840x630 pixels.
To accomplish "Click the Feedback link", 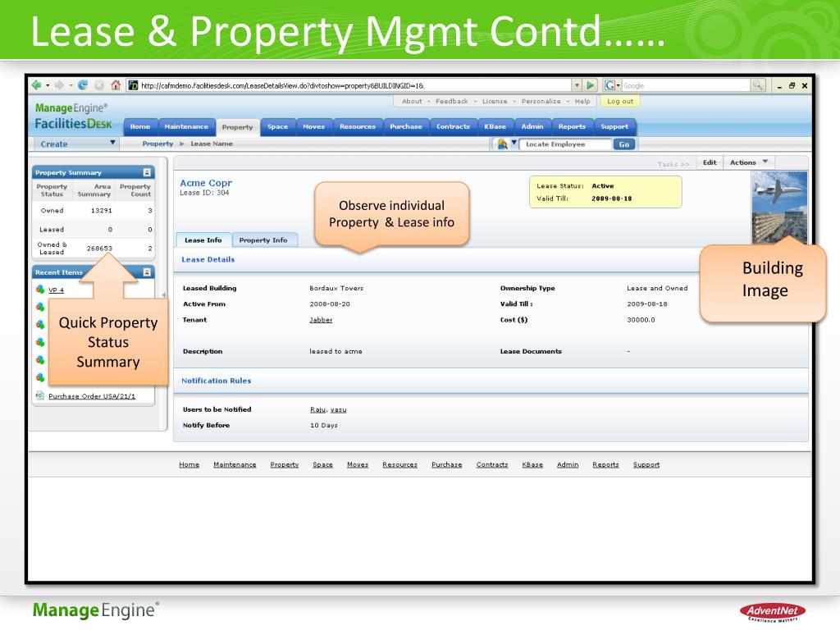I will click(x=452, y=101).
